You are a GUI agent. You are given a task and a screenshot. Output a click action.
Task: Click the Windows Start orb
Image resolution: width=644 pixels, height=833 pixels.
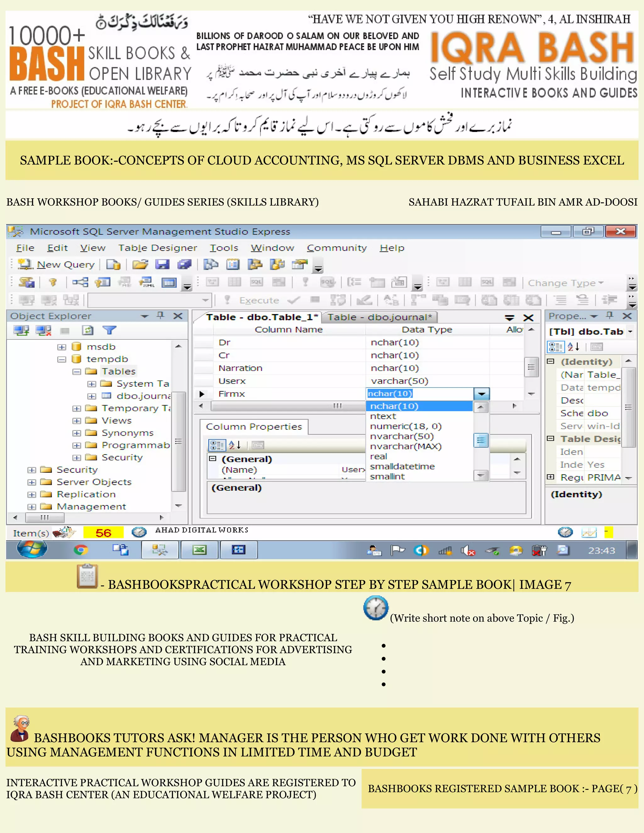pyautogui.click(x=32, y=549)
